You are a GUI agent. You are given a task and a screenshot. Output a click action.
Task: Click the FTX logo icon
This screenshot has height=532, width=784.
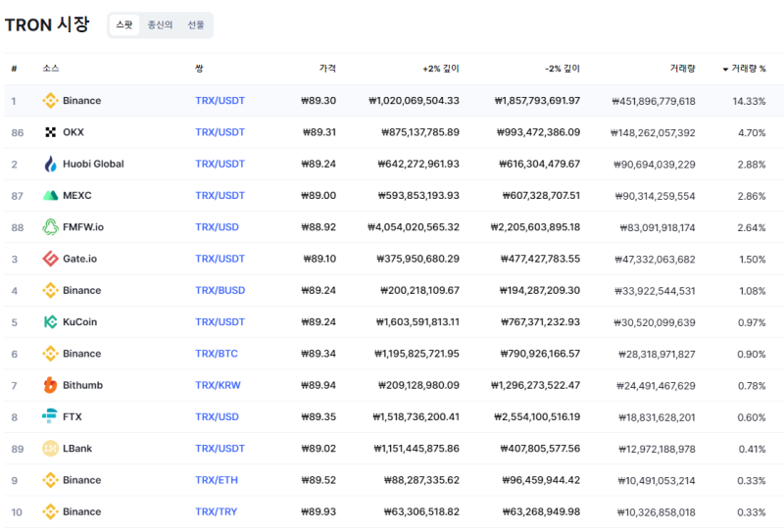coord(50,416)
